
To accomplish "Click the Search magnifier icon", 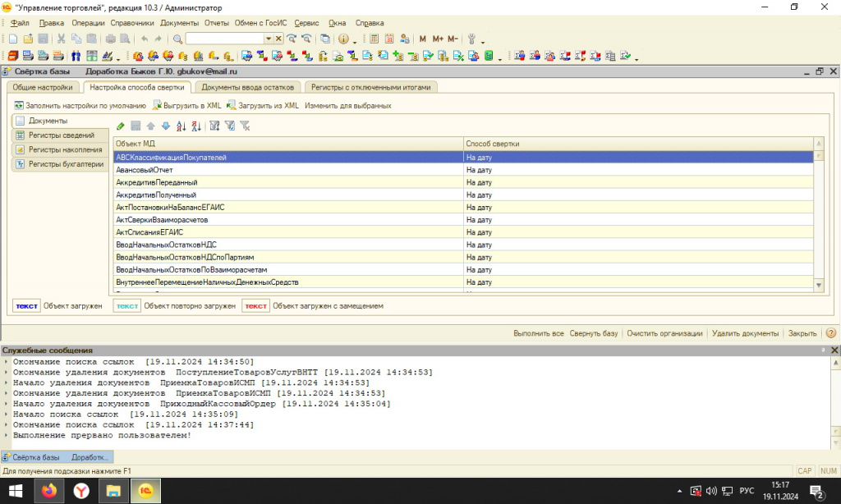I will coord(177,39).
